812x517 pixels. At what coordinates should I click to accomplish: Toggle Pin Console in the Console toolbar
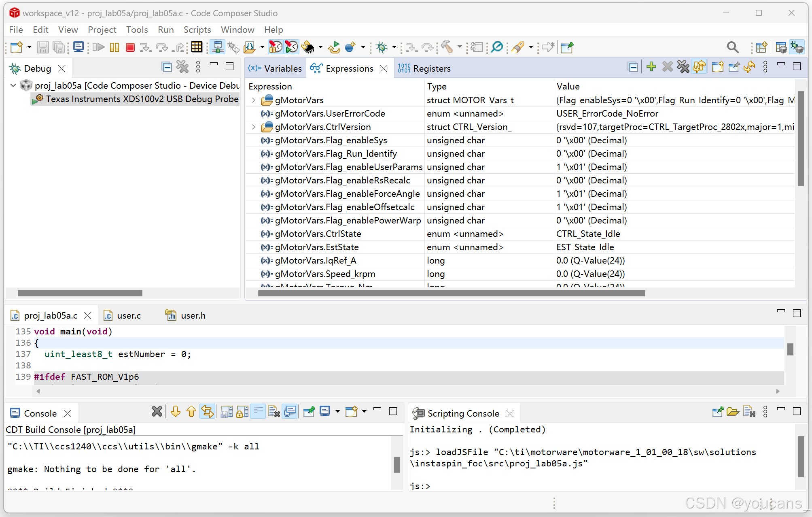[x=309, y=412]
